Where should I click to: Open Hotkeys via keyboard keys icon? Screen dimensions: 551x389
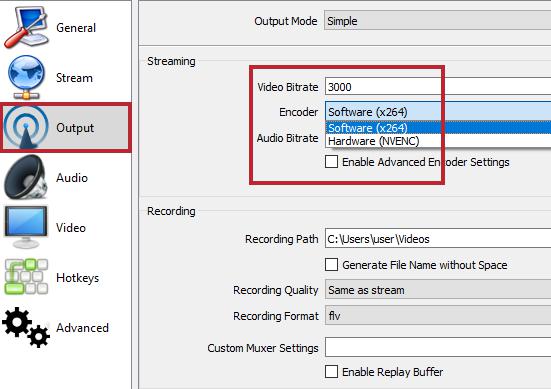26,277
